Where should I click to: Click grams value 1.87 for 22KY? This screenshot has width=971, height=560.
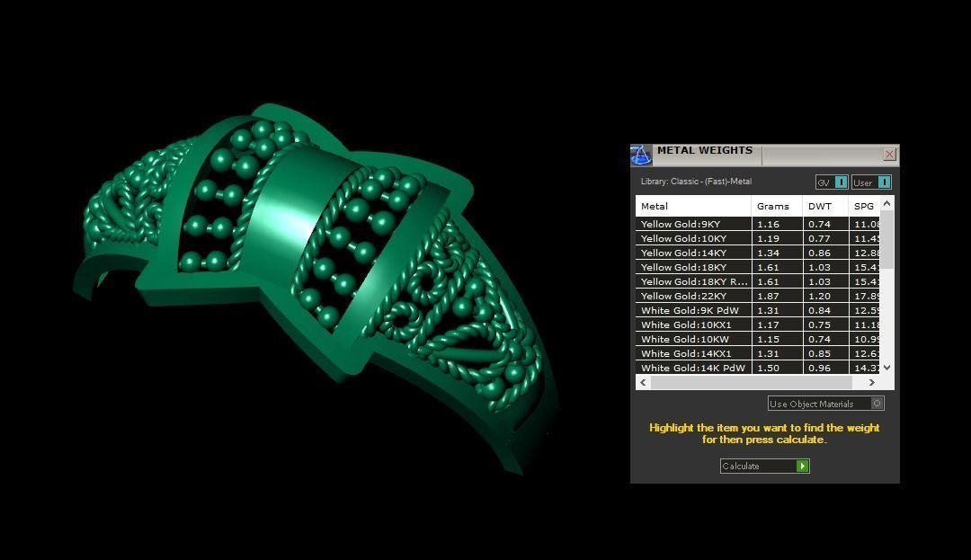point(769,296)
